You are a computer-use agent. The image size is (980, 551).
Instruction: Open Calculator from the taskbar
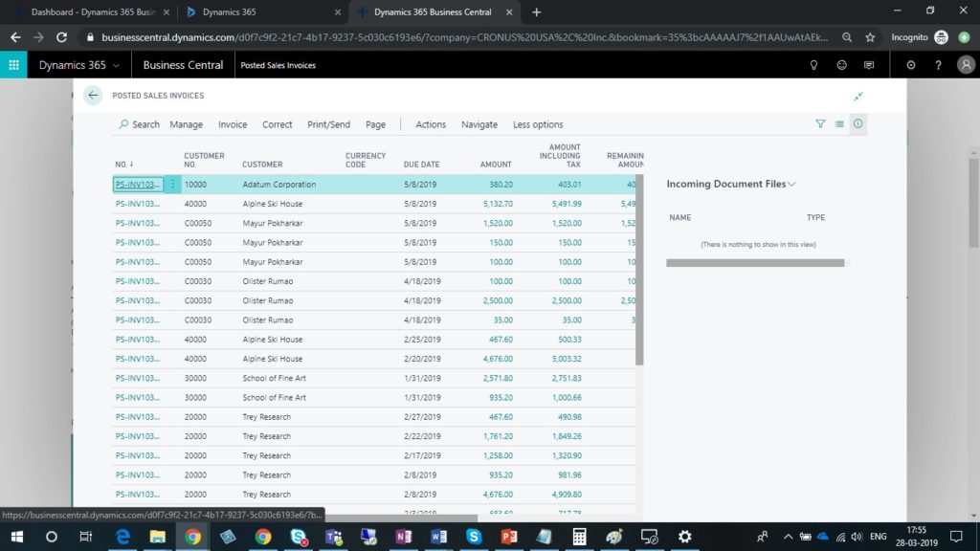[x=579, y=537]
